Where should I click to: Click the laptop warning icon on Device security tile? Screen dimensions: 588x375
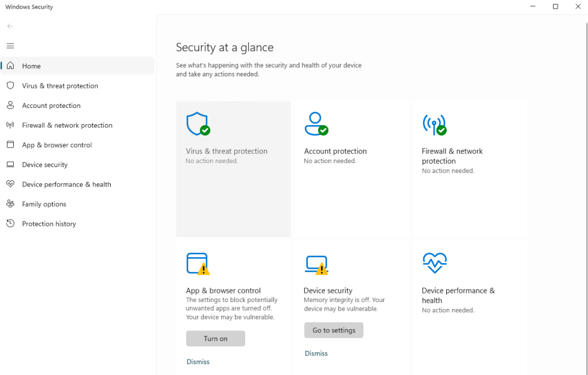(x=316, y=265)
